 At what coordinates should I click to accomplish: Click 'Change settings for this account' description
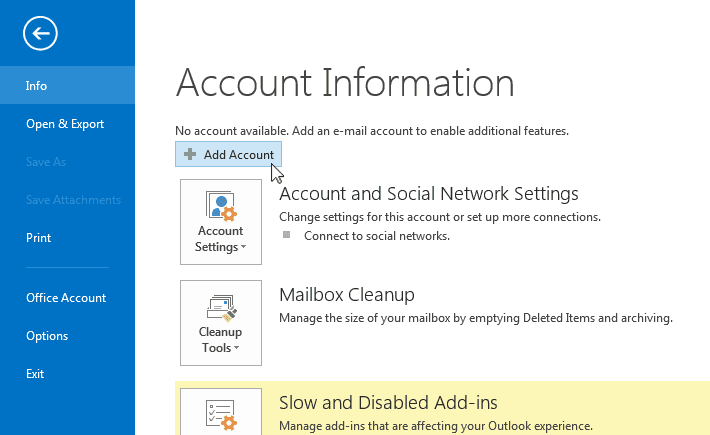coord(440,217)
